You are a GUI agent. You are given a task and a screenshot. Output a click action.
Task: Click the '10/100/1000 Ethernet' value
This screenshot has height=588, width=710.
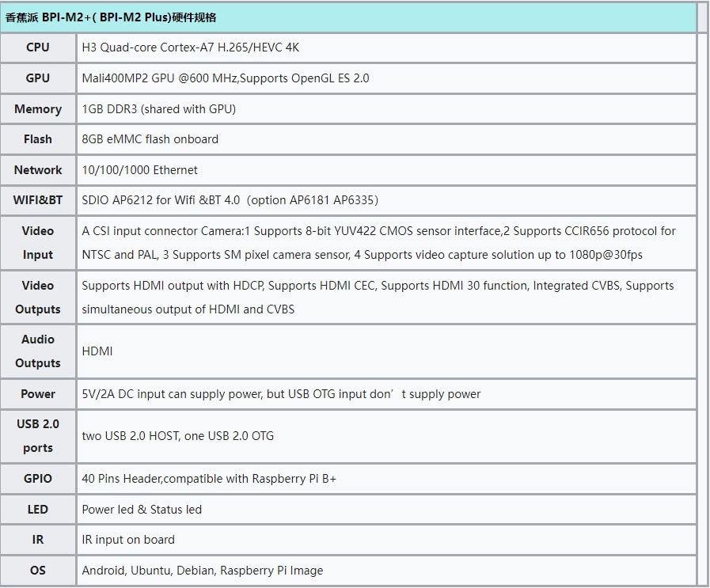139,170
